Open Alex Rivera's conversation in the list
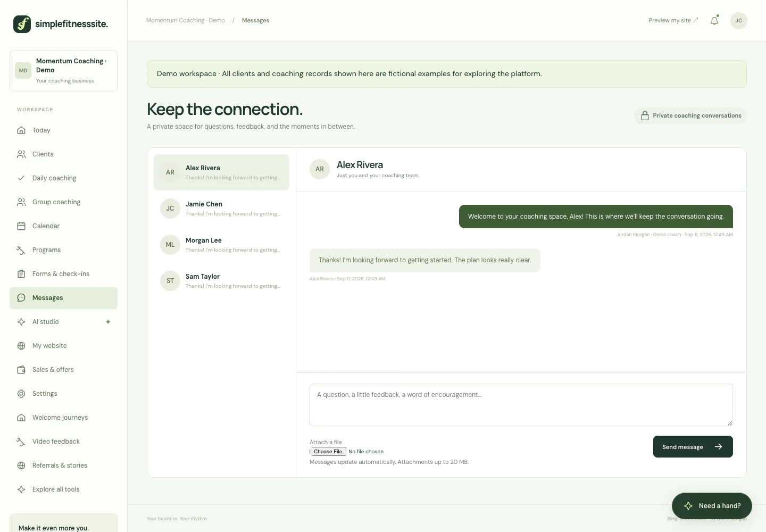This screenshot has height=532, width=766. tap(221, 172)
